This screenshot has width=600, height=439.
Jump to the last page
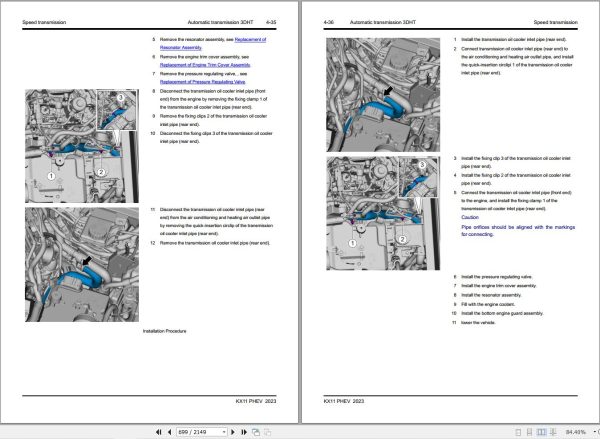click(x=244, y=432)
